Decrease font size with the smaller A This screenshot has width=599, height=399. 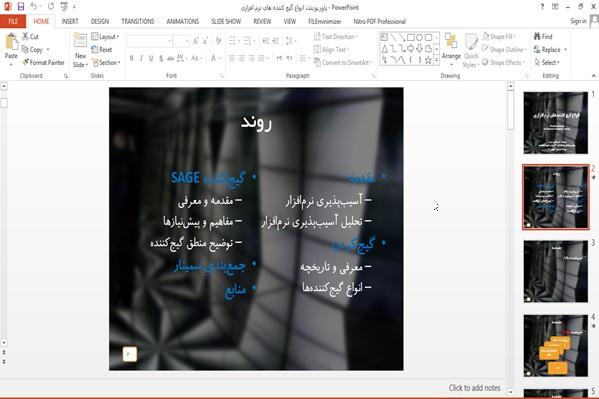(206, 41)
